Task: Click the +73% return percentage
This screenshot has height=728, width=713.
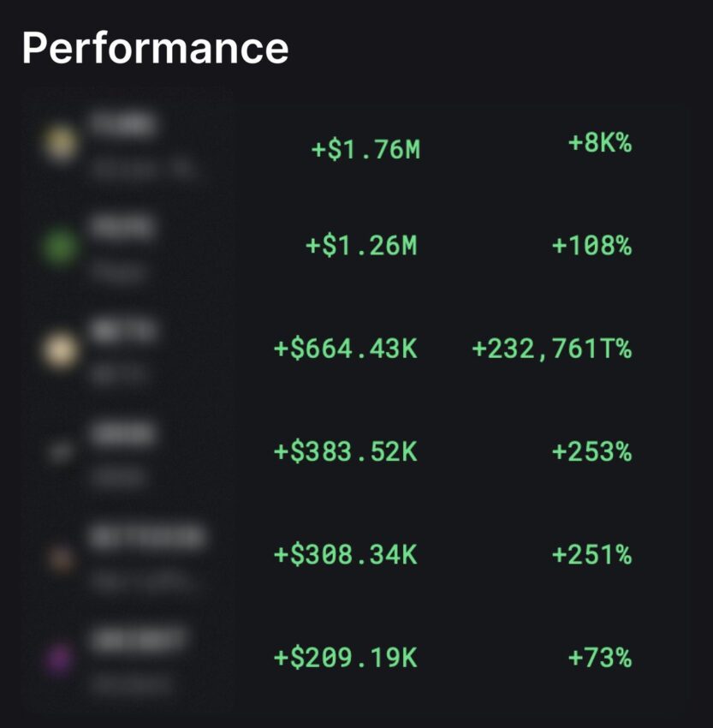Action: (x=600, y=658)
